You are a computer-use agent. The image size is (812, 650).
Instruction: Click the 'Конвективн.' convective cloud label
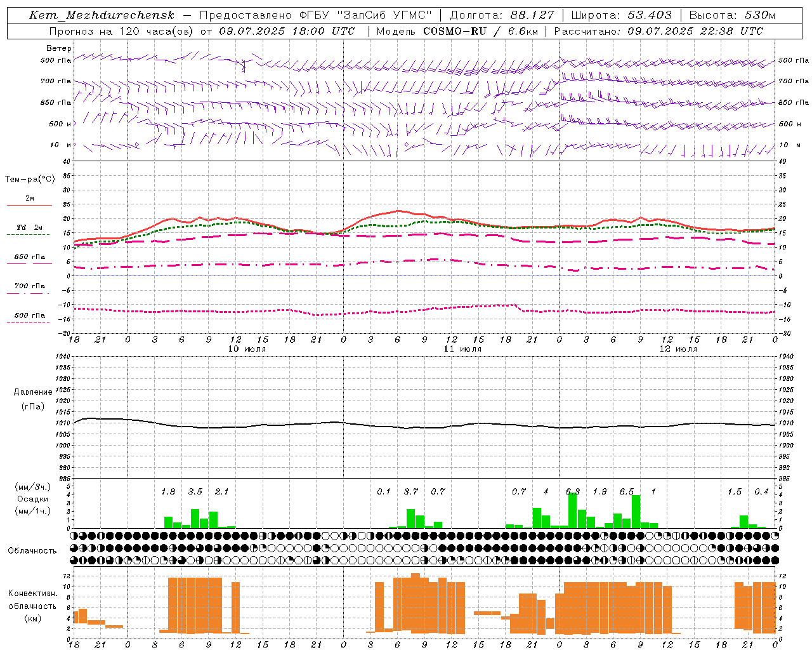pyautogui.click(x=33, y=593)
